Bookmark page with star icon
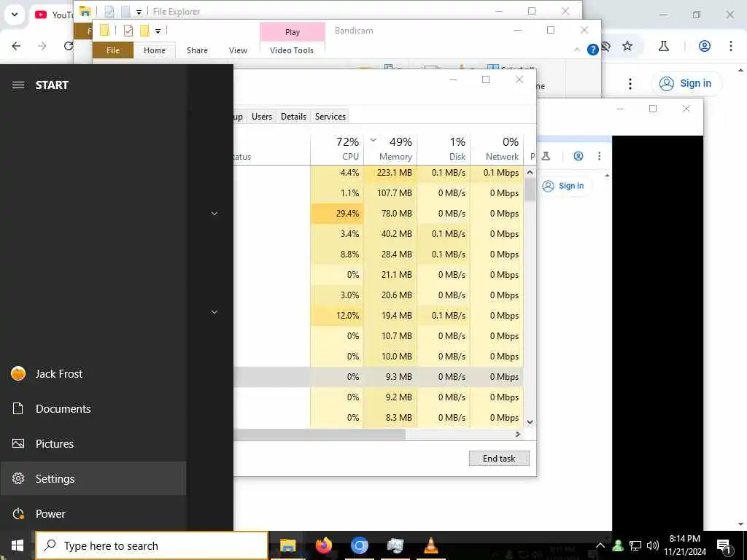Image resolution: width=747 pixels, height=560 pixels. coord(627,46)
